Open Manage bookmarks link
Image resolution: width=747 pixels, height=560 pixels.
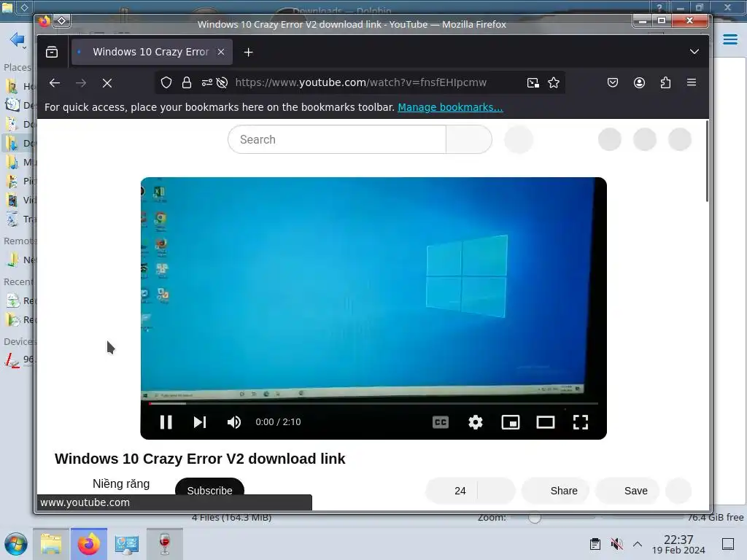[x=450, y=107]
